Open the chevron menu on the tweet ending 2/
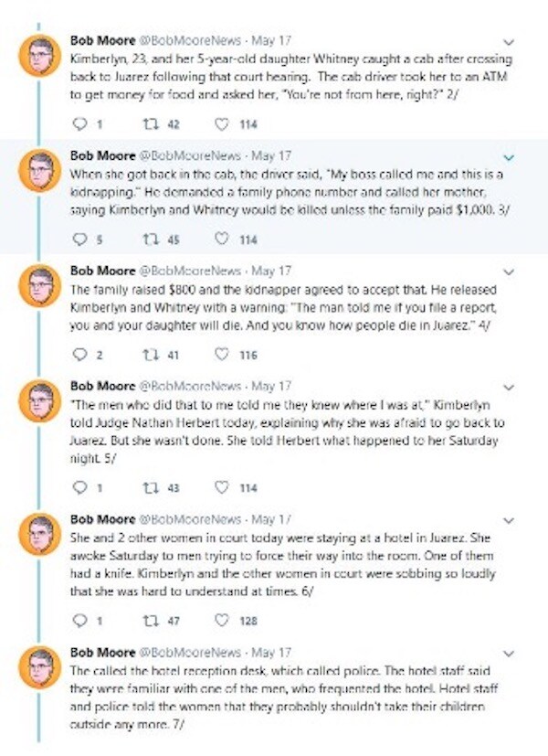 [x=509, y=41]
